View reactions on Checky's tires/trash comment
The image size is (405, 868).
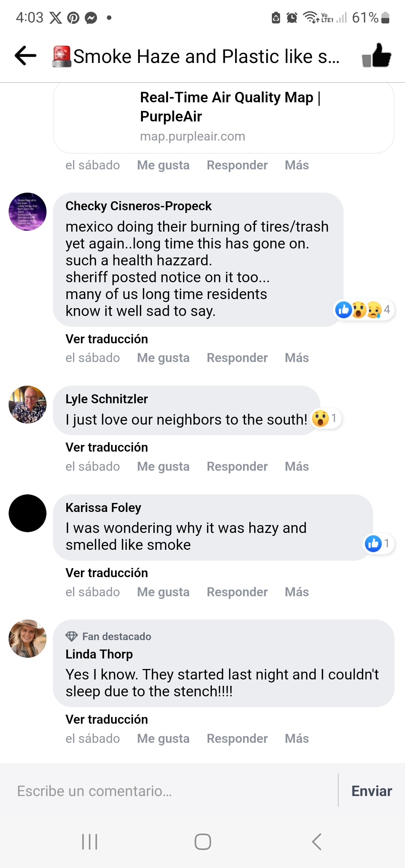point(363,310)
